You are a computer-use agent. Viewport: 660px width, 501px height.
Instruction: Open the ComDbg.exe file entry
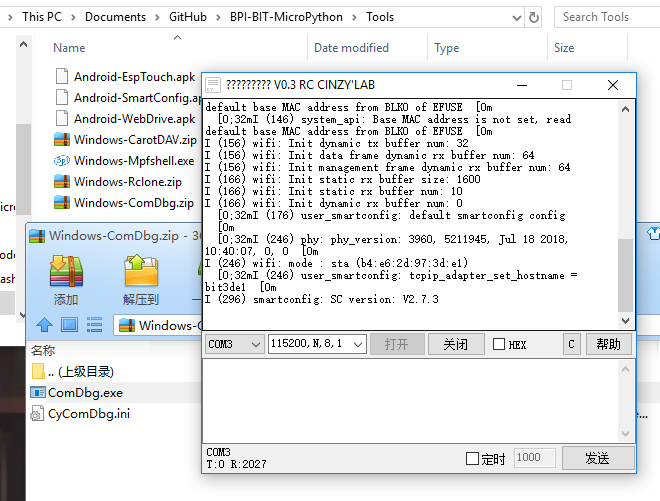click(85, 392)
